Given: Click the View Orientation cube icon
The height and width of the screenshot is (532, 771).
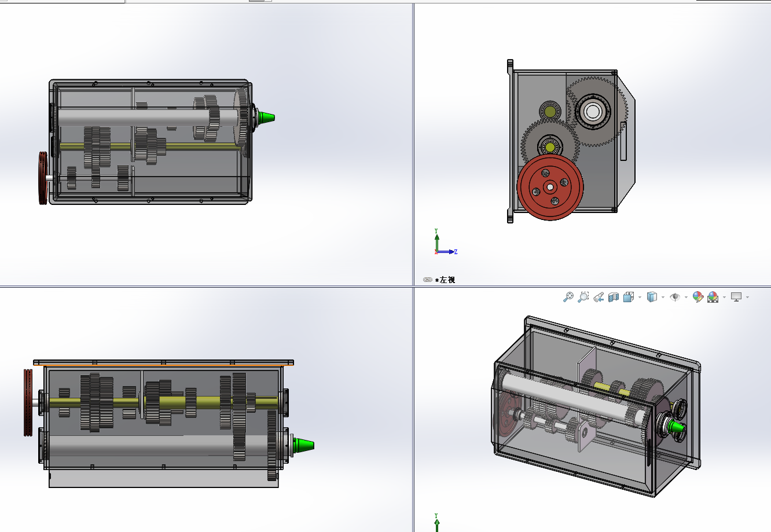Looking at the screenshot, I should [629, 297].
